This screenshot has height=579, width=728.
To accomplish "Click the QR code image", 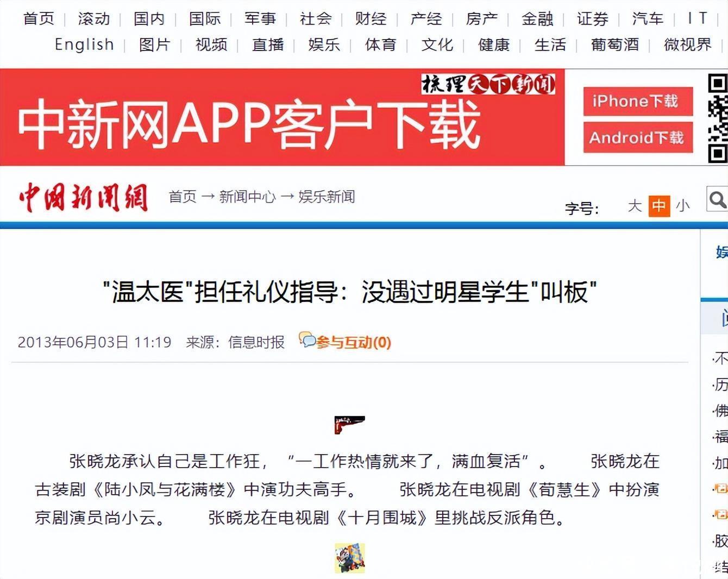I will coord(717,118).
